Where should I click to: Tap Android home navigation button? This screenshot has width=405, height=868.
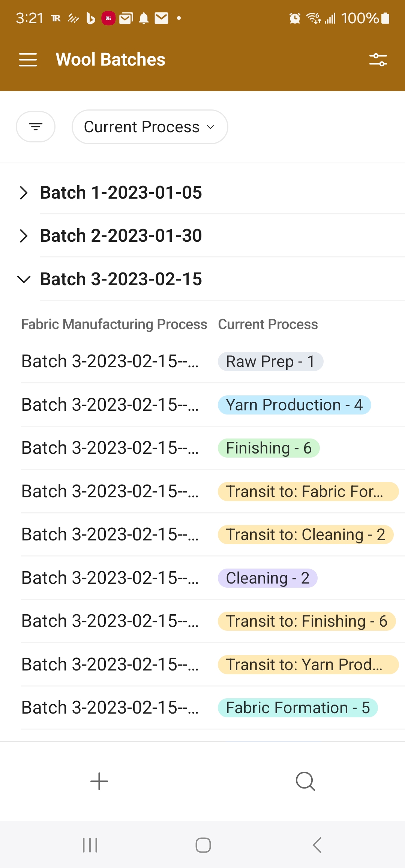point(203,845)
